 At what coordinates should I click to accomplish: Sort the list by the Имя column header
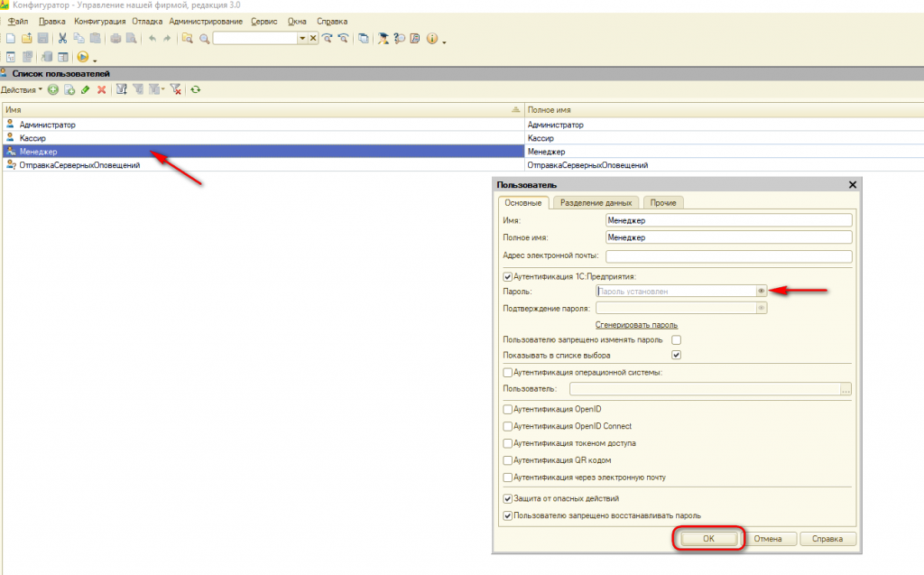pyautogui.click(x=263, y=110)
